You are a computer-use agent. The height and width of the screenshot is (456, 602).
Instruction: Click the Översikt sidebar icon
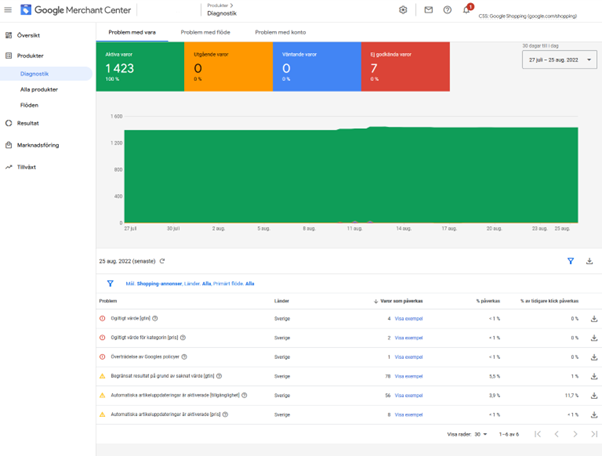[8, 35]
